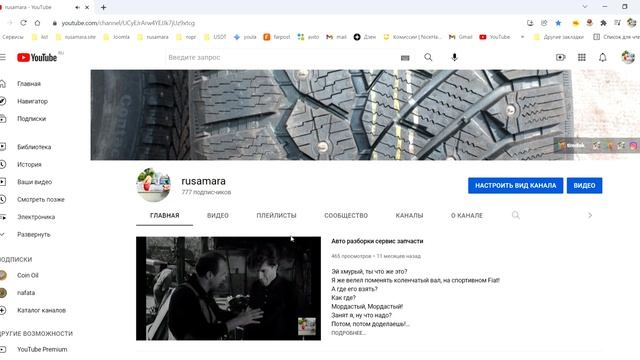This screenshot has width=640, height=360.
Task: Play the featured black-and-white video thumbnail
Action: (228, 288)
